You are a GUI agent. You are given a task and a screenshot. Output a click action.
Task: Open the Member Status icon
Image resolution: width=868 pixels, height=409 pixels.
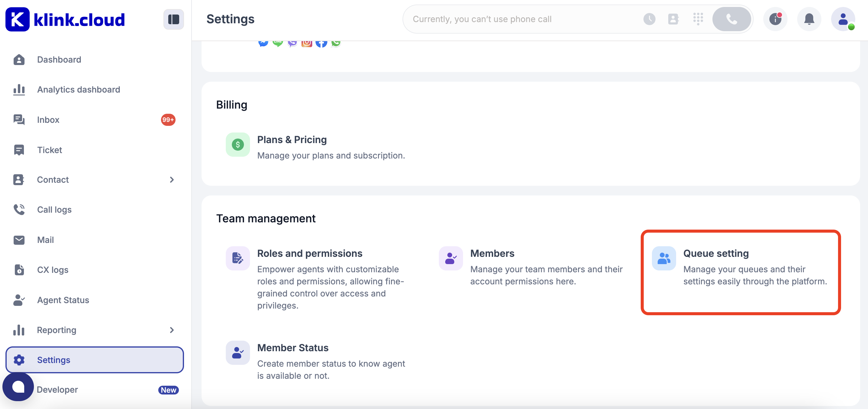238,353
